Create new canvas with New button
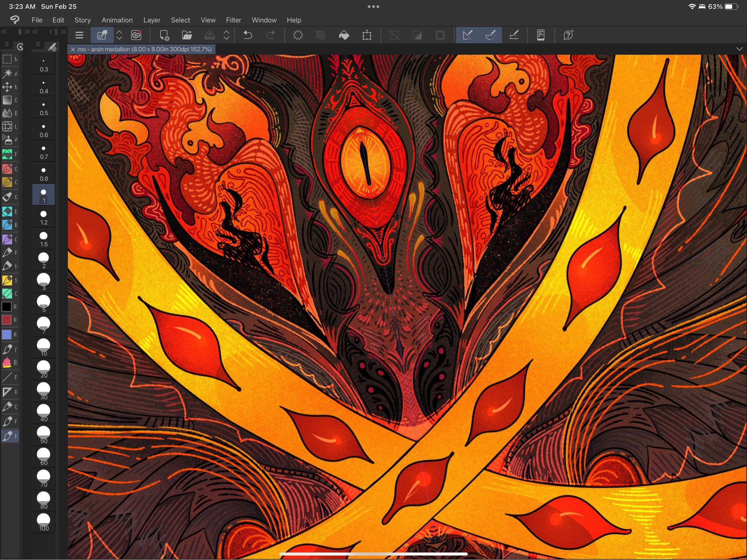The height and width of the screenshot is (560, 747). coord(164,35)
